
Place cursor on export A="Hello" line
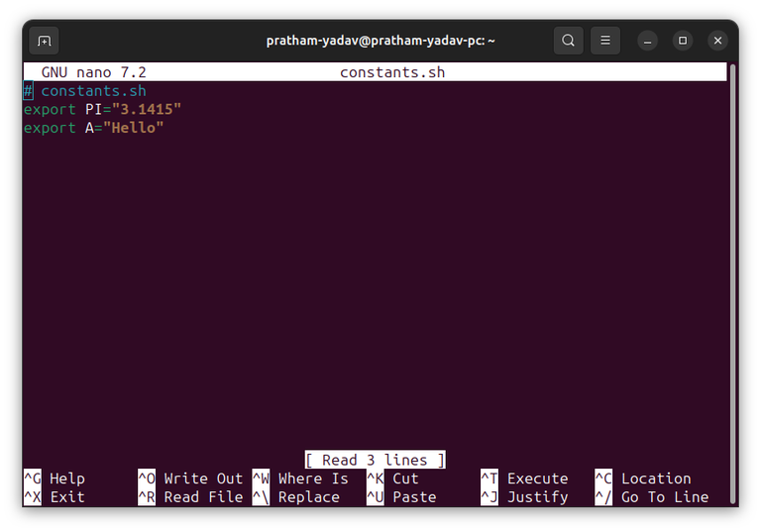point(94,128)
